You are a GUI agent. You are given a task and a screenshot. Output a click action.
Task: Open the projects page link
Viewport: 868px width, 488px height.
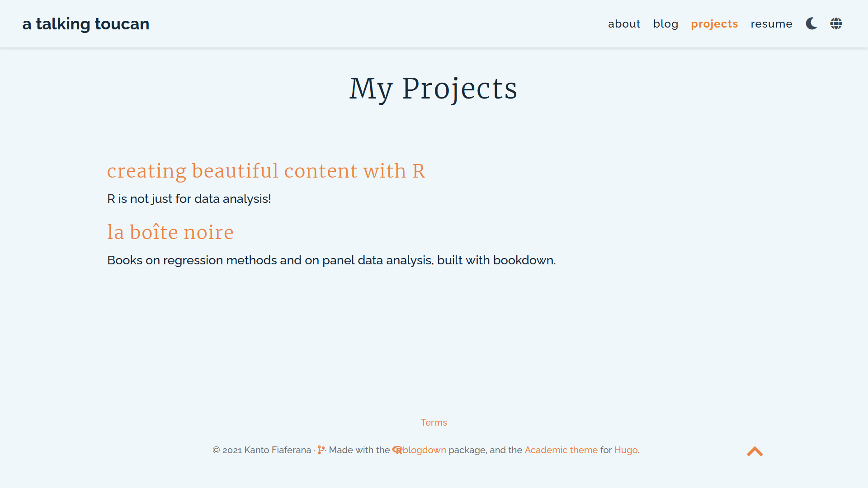point(714,23)
